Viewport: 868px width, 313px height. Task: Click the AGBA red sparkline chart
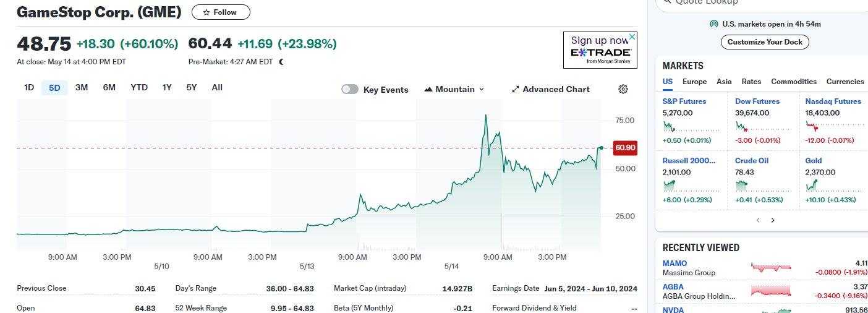click(x=771, y=290)
